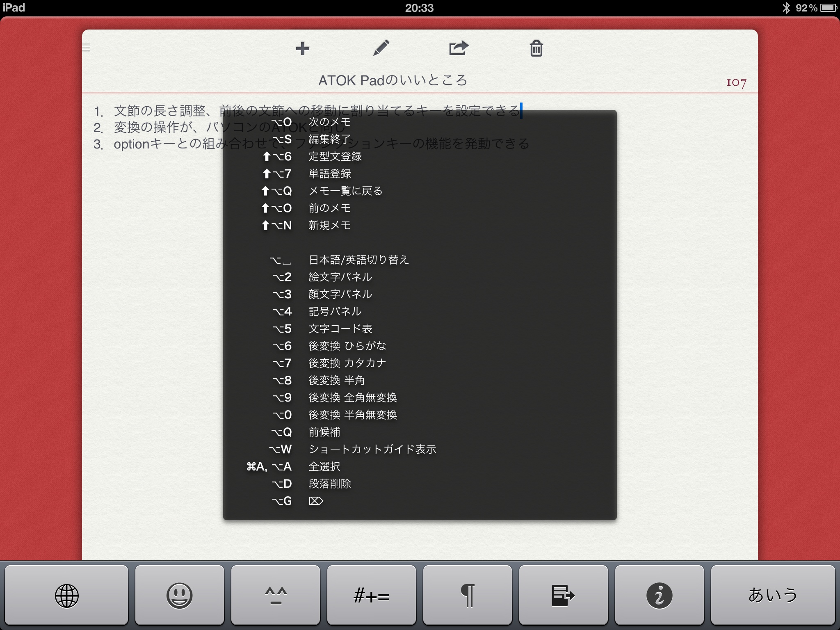Tap the character count 107
The height and width of the screenshot is (630, 840).
pyautogui.click(x=736, y=82)
